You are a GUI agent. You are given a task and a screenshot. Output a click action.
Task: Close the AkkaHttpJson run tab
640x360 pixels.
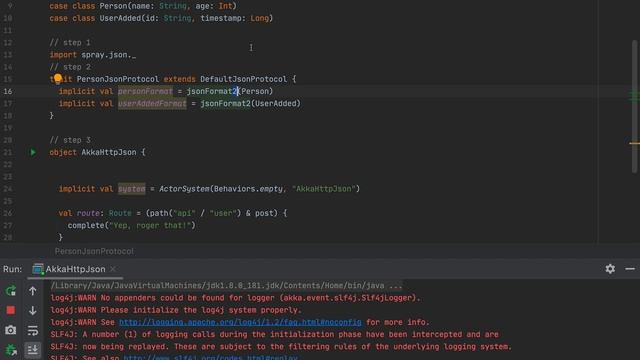click(x=113, y=269)
